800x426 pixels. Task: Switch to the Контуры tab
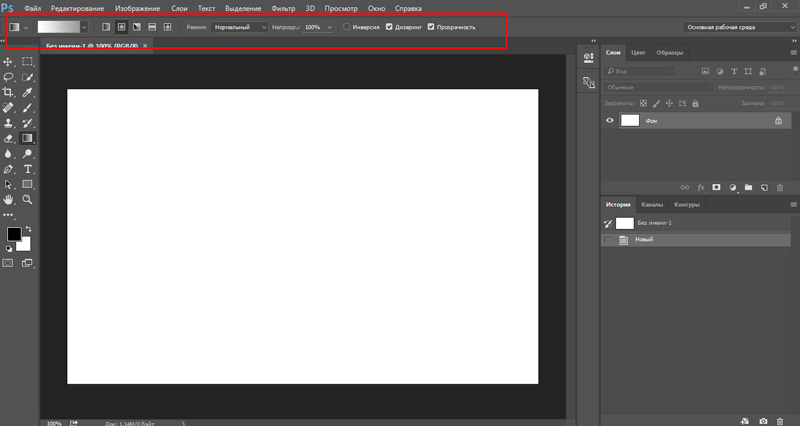tap(687, 205)
